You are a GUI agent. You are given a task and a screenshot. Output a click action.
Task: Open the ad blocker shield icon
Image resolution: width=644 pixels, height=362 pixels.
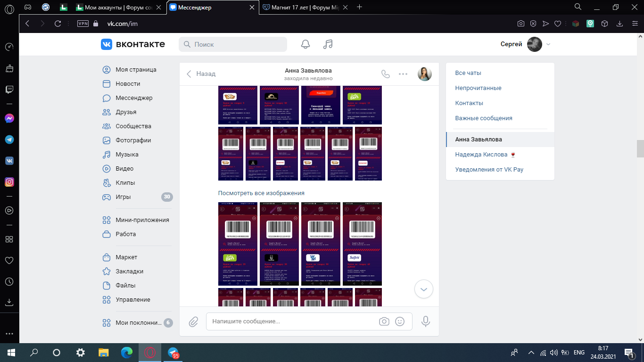click(533, 24)
